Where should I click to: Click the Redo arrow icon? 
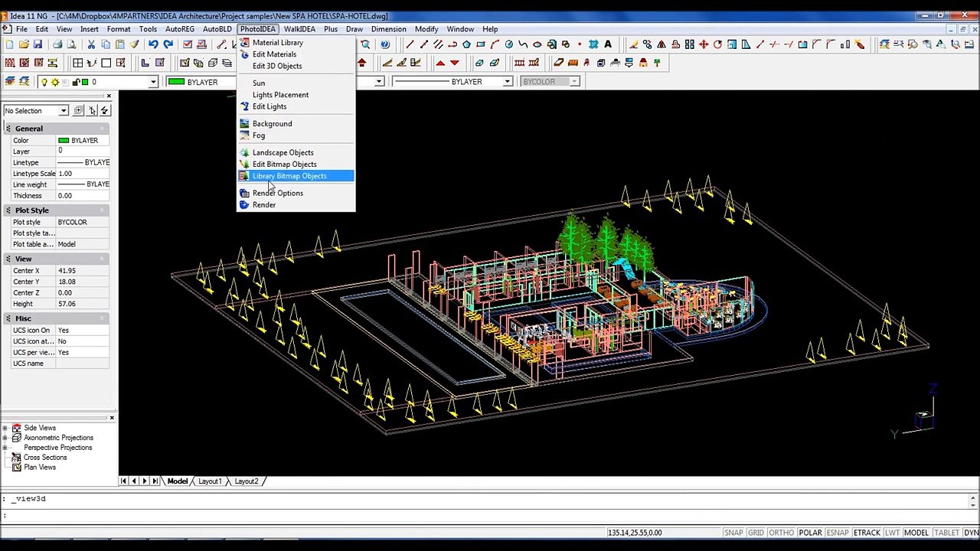pos(168,44)
